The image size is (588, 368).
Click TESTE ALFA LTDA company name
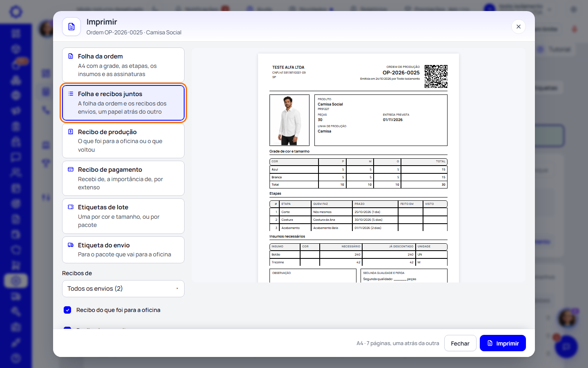point(288,67)
